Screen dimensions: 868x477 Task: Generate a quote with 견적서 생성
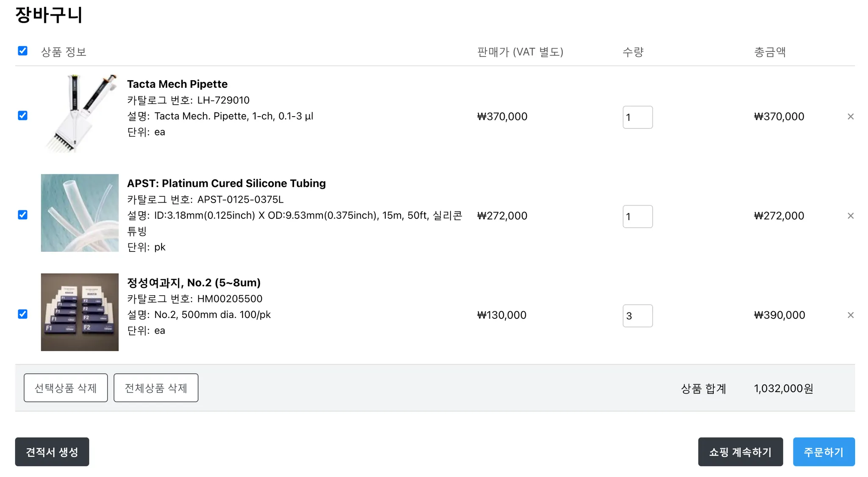pos(52,452)
